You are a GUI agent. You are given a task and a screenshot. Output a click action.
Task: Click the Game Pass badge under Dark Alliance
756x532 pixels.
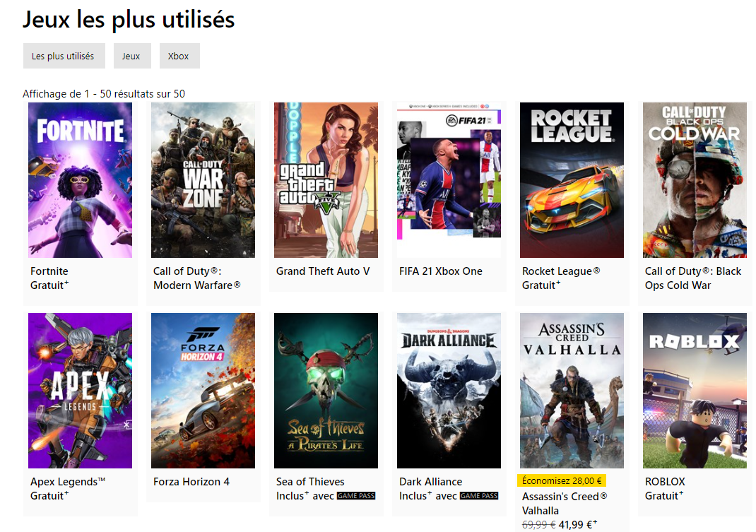click(x=479, y=496)
